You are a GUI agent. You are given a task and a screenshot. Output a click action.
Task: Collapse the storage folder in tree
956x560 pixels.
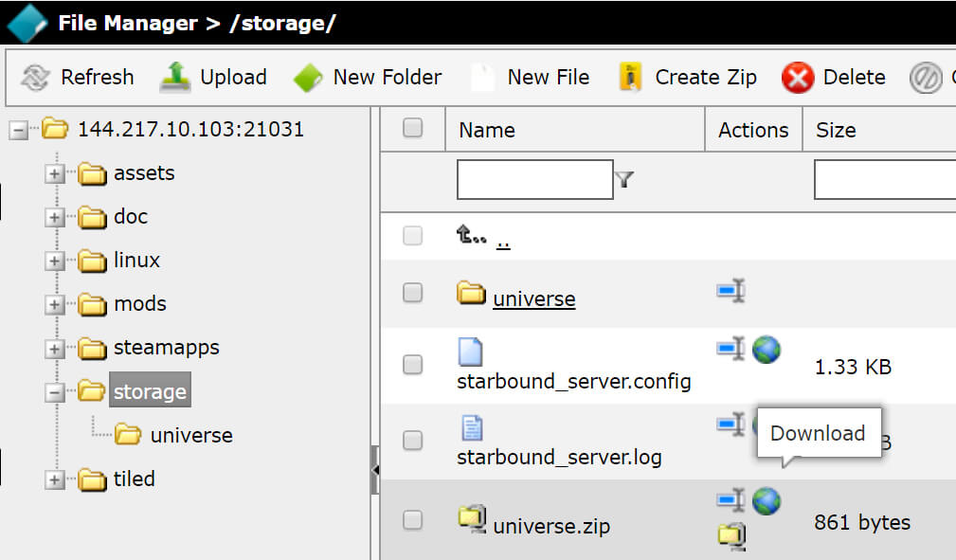[54, 392]
